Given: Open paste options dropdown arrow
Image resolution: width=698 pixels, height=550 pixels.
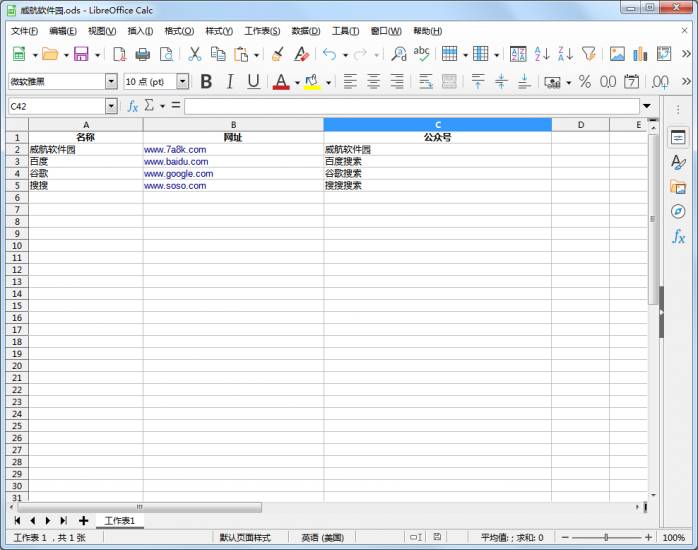Looking at the screenshot, I should [x=256, y=55].
